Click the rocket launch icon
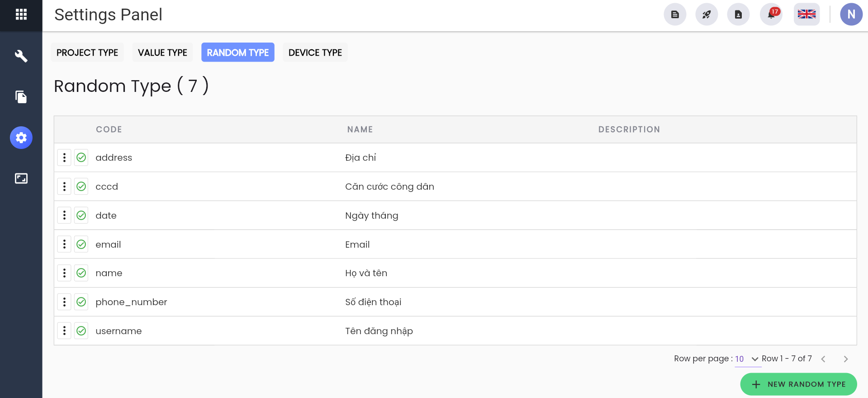The height and width of the screenshot is (398, 868). pos(707,14)
